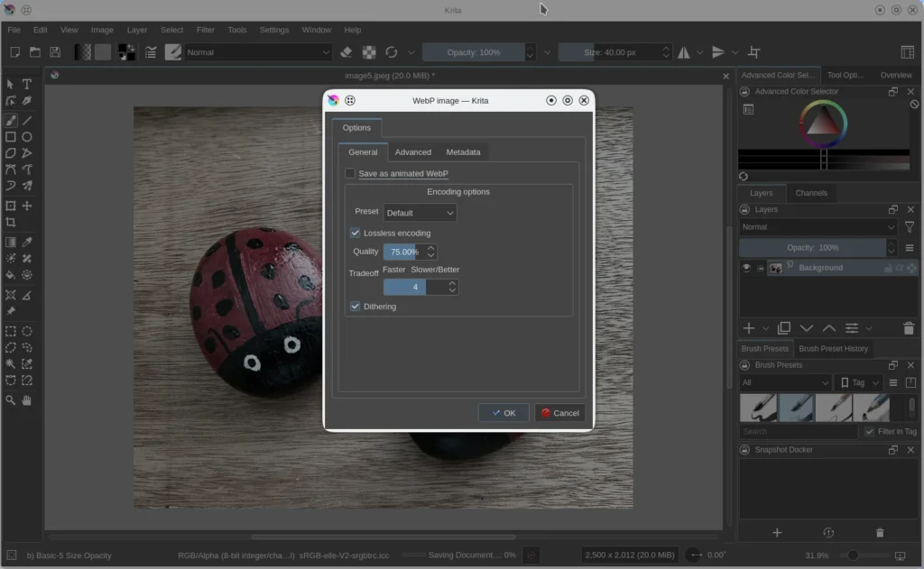This screenshot has width=924, height=569.
Task: Select the Ellipse shape tool
Action: [26, 137]
